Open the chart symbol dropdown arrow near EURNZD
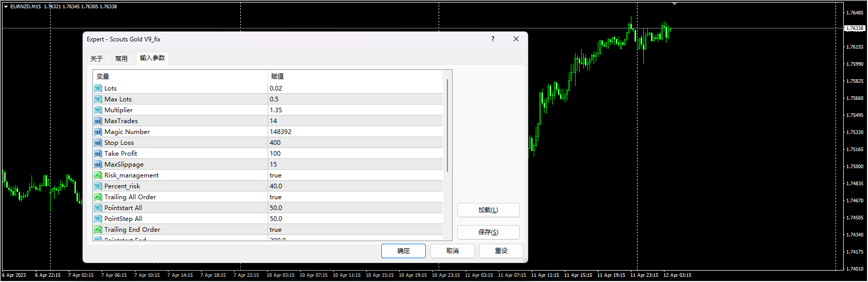Image resolution: width=868 pixels, height=282 pixels. 6,7
